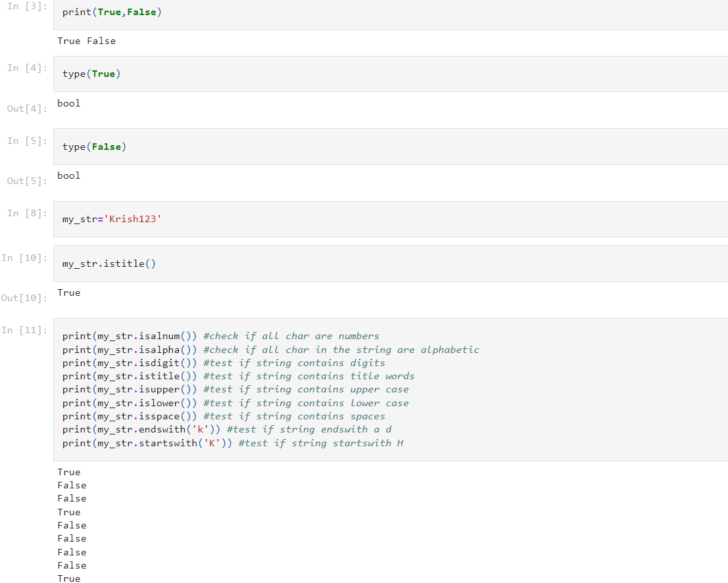Viewport: 728px width, 583px height.
Task: Click the '#test if string startswith H' comment
Action: (x=321, y=443)
